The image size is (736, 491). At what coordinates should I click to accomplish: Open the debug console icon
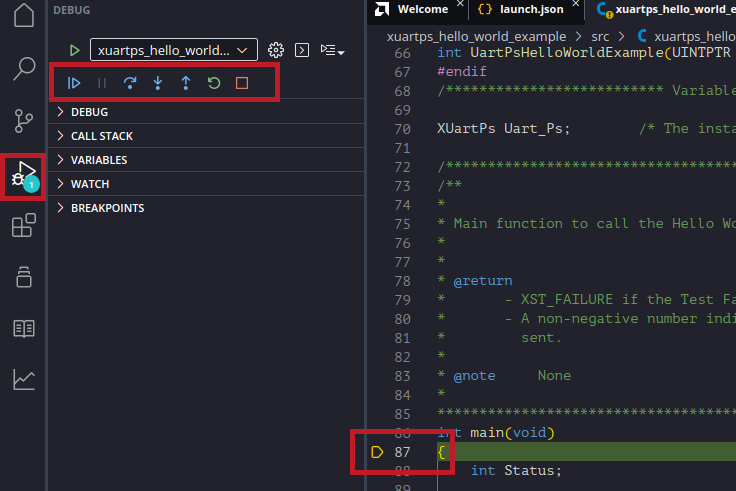point(302,50)
